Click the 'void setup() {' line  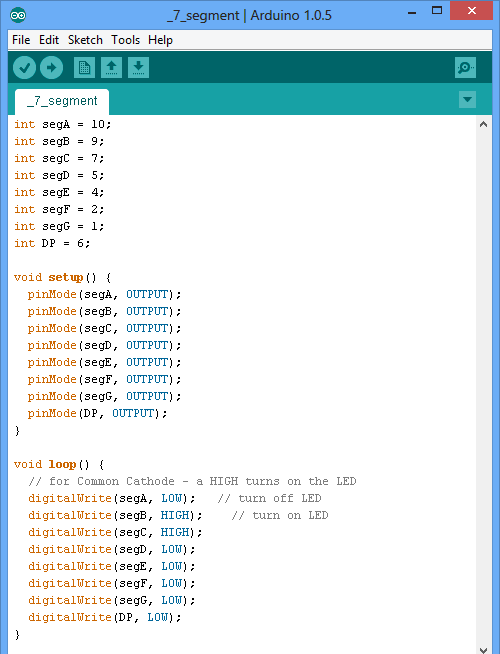pos(63,277)
